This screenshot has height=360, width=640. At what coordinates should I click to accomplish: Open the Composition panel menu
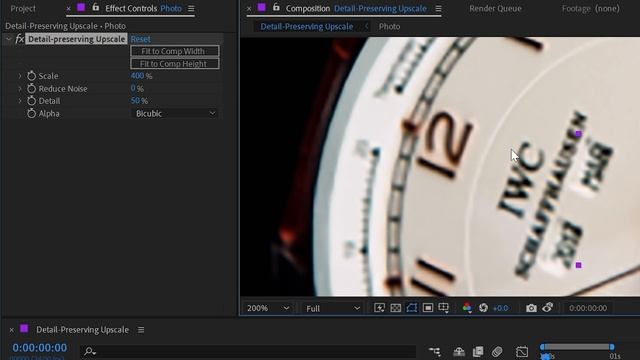438,9
